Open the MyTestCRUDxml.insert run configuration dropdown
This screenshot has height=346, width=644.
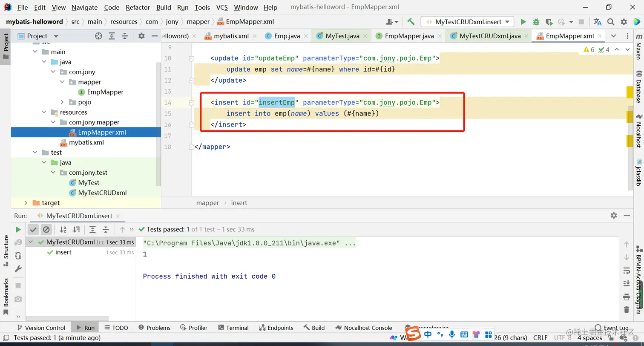coord(467,22)
